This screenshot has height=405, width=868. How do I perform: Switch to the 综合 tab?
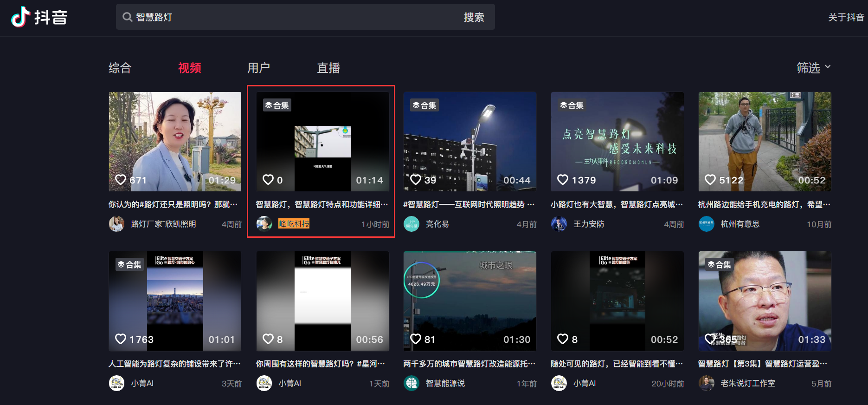[120, 68]
